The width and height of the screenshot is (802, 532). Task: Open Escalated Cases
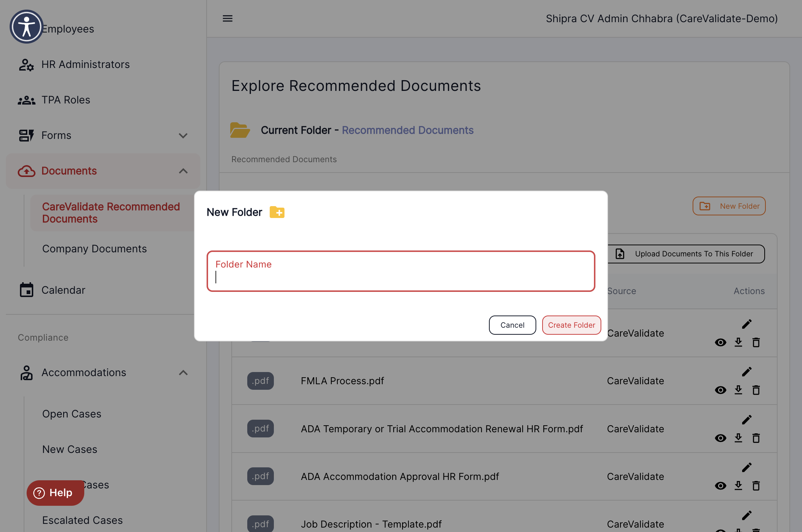coord(82,521)
